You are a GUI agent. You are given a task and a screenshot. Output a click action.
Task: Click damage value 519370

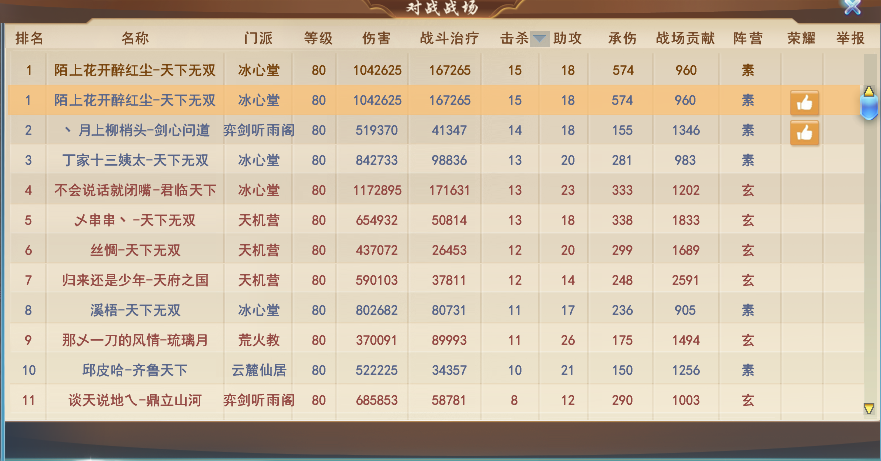377,130
